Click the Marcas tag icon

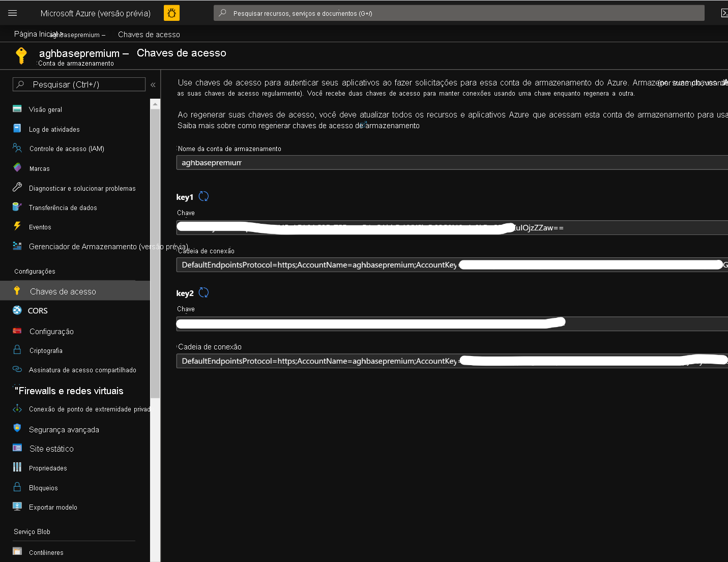pos(17,168)
